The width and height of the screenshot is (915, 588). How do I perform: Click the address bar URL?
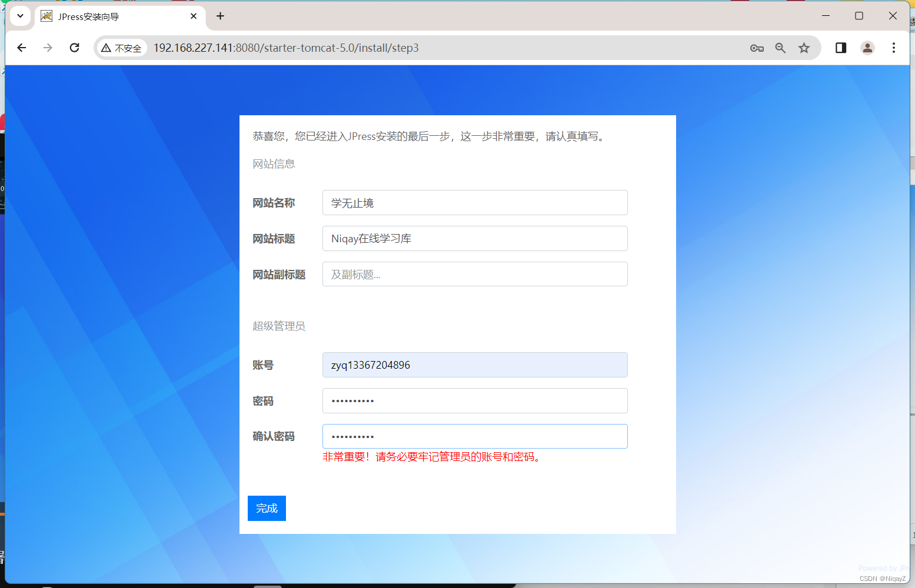[x=286, y=48]
